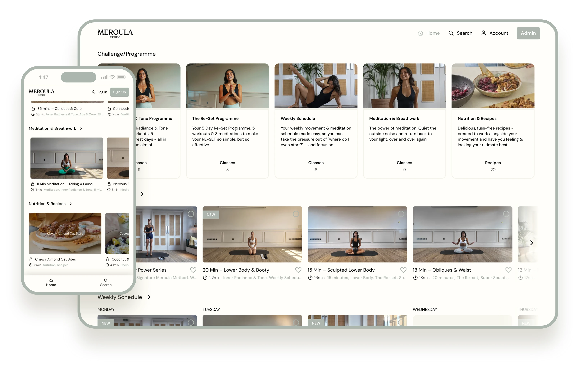Toggle completion circle on Sculpted Lower Body thumbnail
Image resolution: width=588 pixels, height=377 pixels.
pyautogui.click(x=401, y=214)
